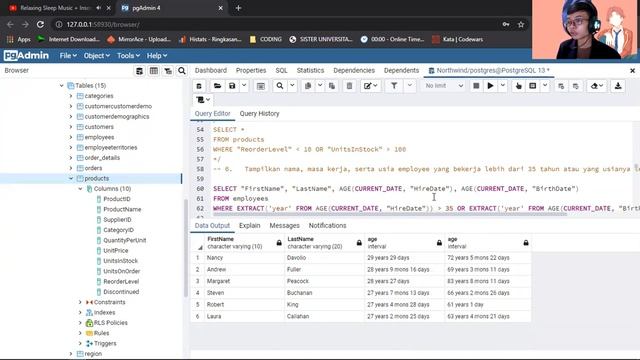Viewport: 640px width, 360px height.
Task: Open the Find magnifier tool in query toolbar
Action: (280, 86)
